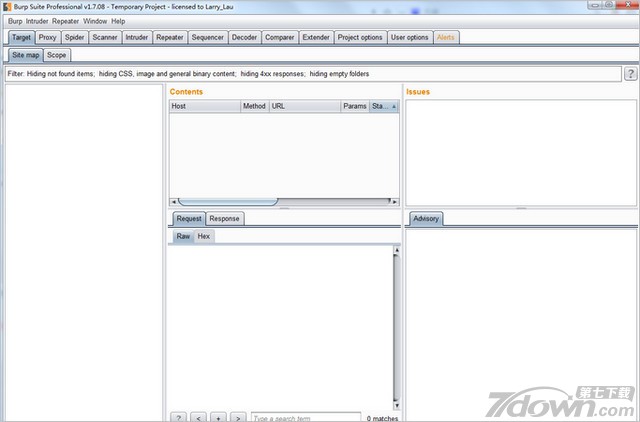Open the Scanner tab
The width and height of the screenshot is (640, 422).
(105, 38)
